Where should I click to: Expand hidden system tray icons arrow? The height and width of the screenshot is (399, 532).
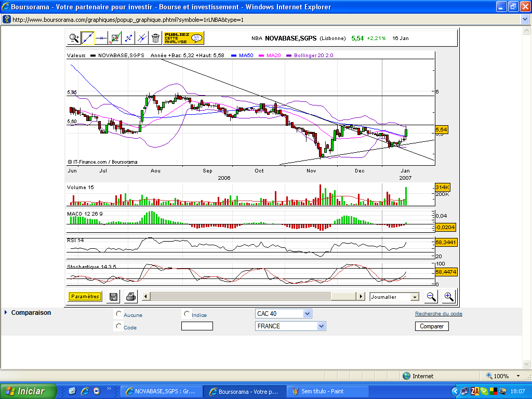[456, 392]
